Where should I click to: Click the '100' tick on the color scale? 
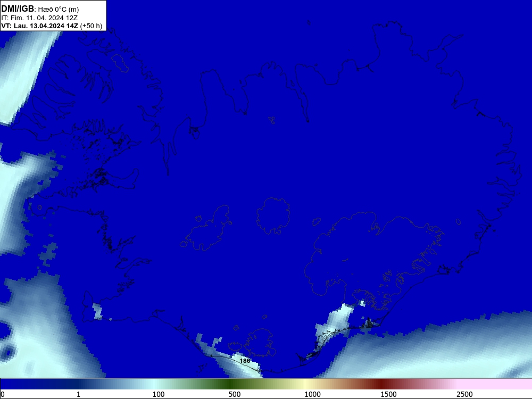159,394
